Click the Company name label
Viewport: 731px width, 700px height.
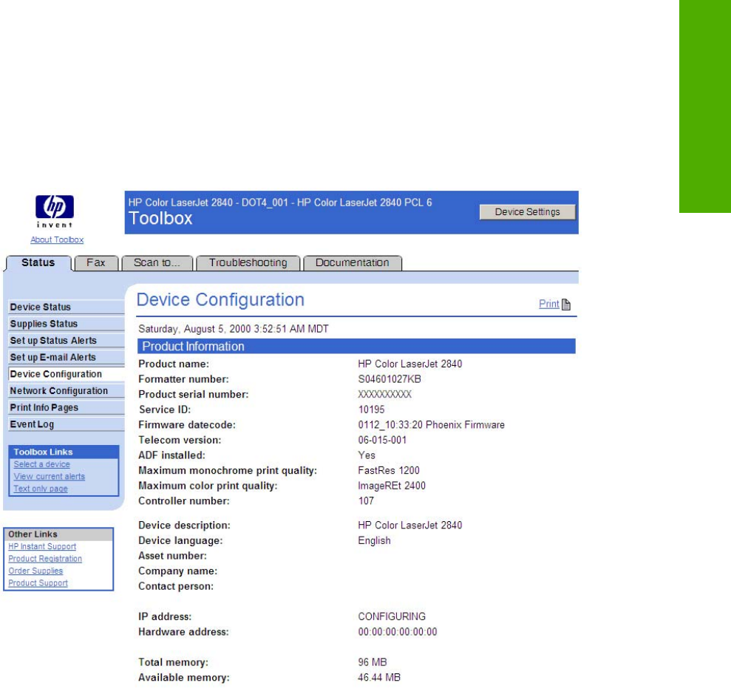click(x=177, y=571)
